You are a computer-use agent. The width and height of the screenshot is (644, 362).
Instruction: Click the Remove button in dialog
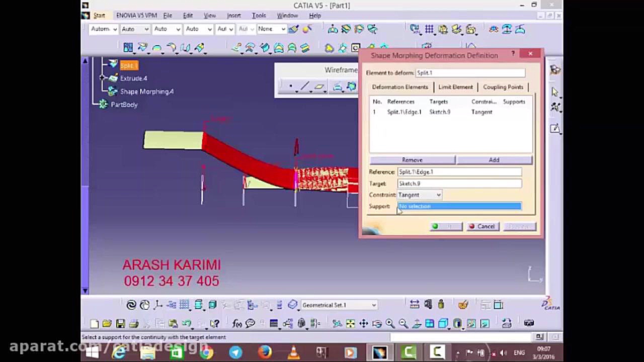pyautogui.click(x=412, y=160)
